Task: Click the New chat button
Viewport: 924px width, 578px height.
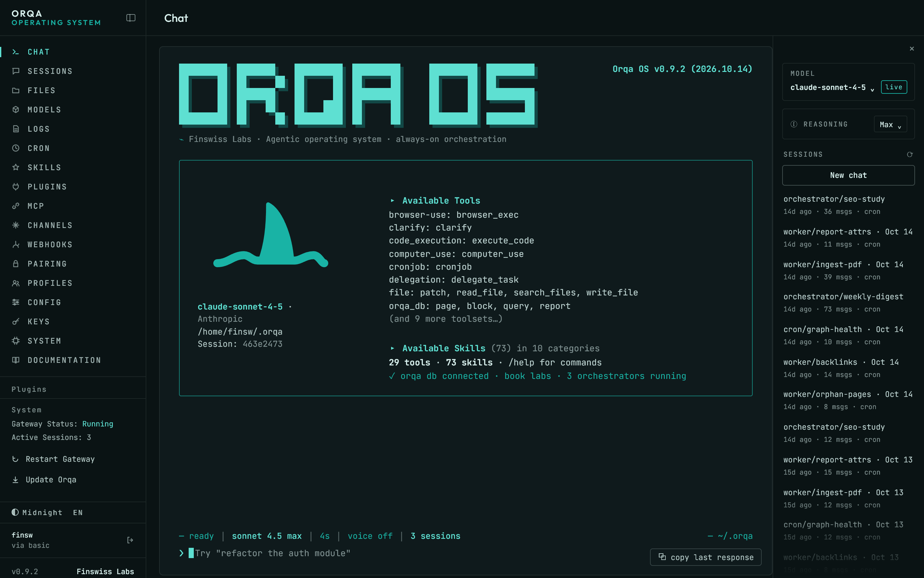Action: (x=848, y=175)
